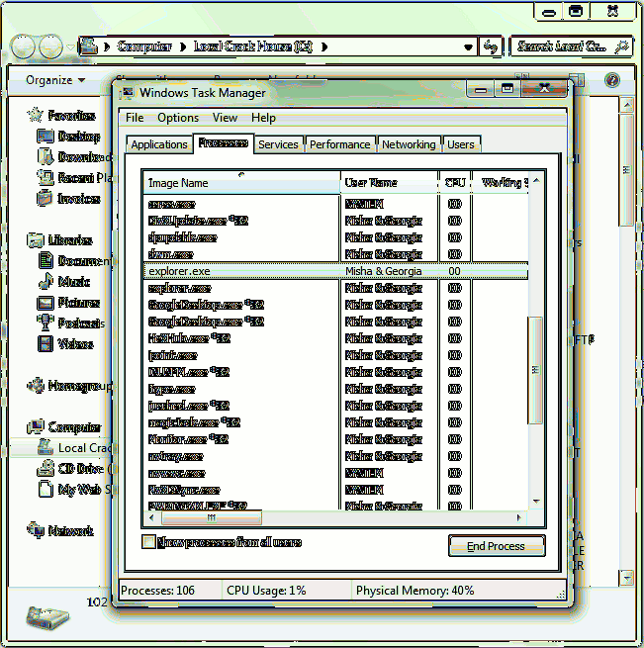Expand chevron after Local Crack House breadcrumb
The width and height of the screenshot is (644, 648).
[x=324, y=47]
